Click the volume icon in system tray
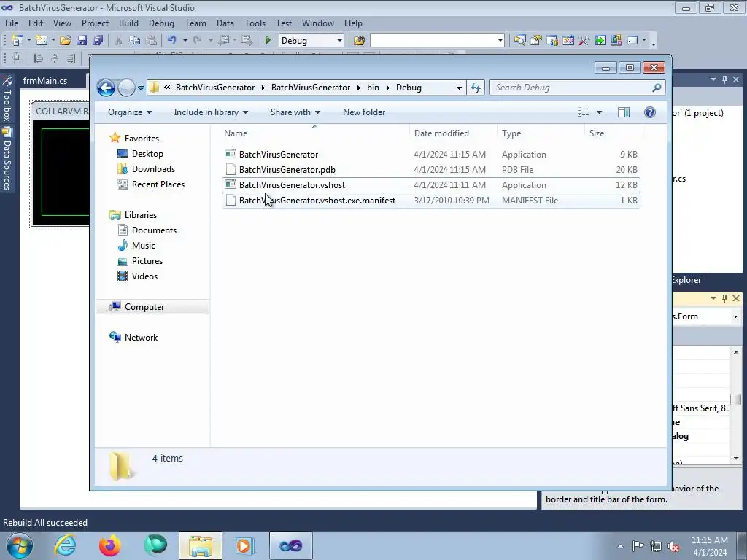Image resolution: width=747 pixels, height=560 pixels. tap(673, 547)
